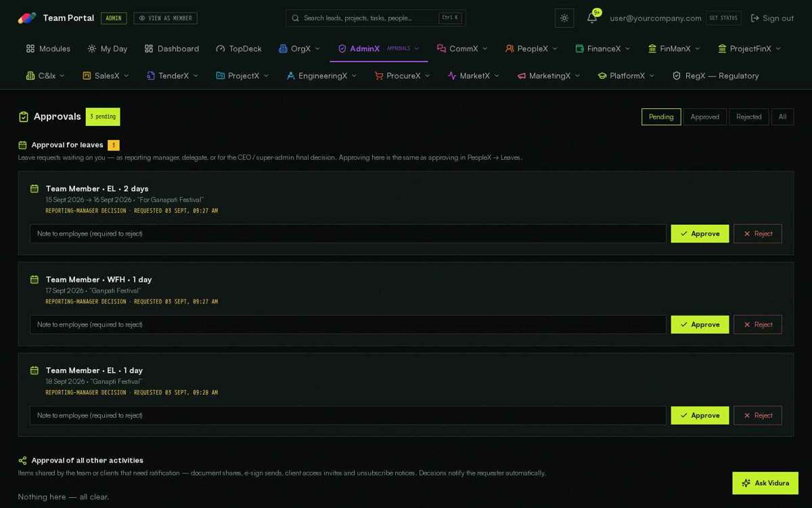Click the CommX chat bubbles icon
This screenshot has width=812, height=508.
(441, 49)
